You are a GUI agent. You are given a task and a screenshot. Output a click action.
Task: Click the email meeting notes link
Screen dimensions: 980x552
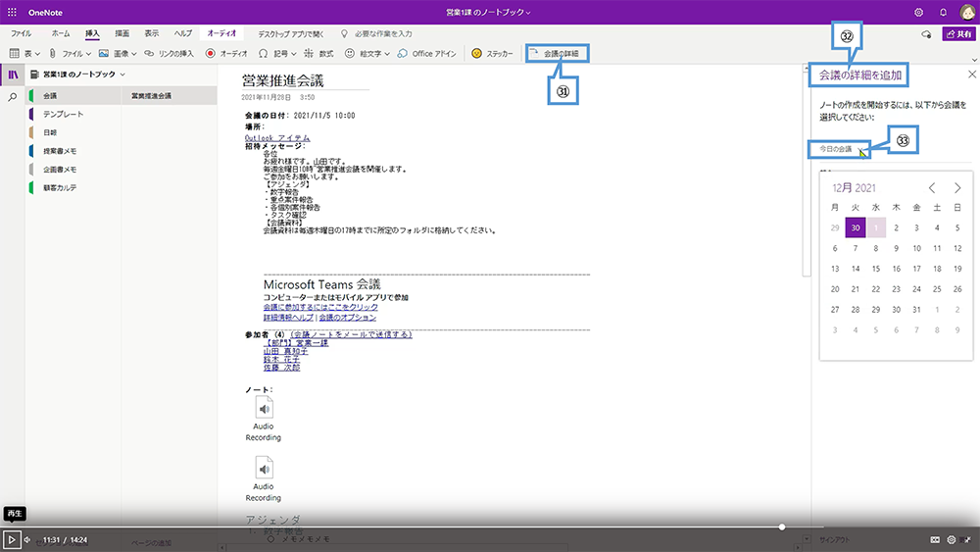coord(351,334)
